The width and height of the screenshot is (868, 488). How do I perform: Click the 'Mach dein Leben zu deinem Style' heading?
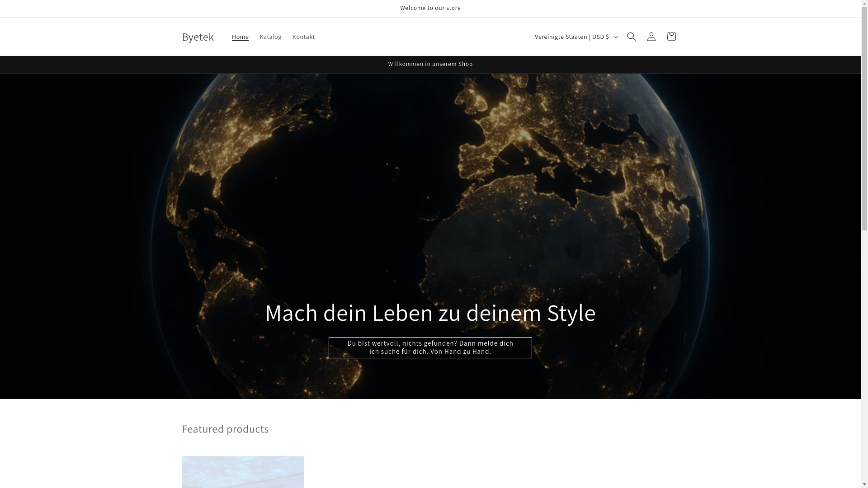pyautogui.click(x=430, y=312)
